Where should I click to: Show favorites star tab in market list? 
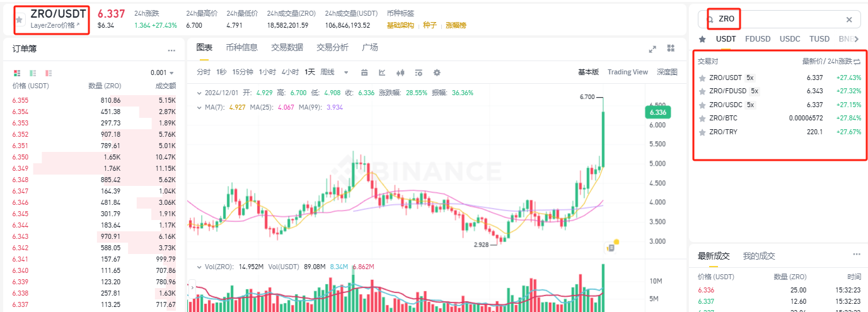tap(702, 39)
